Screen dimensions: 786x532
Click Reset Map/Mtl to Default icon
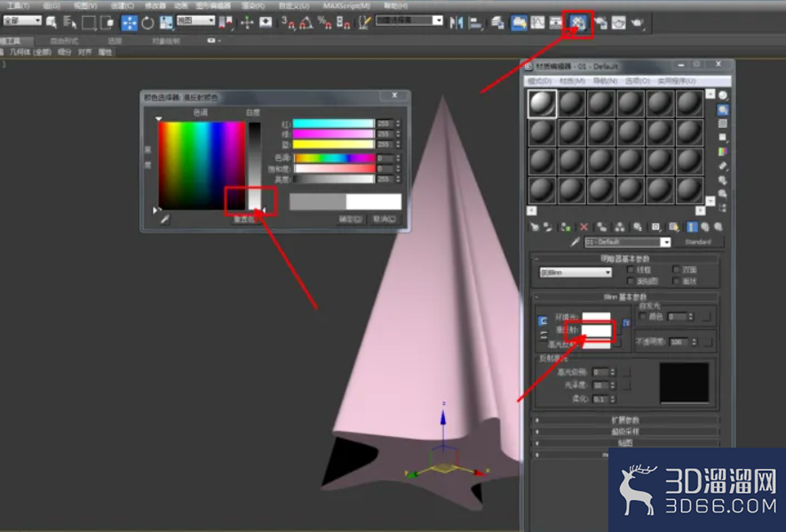(584, 227)
